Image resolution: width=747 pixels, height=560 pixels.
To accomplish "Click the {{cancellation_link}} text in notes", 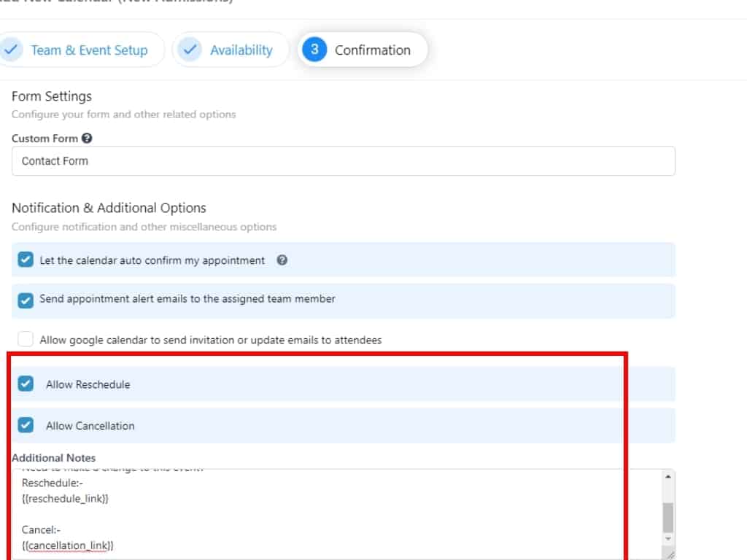I will (68, 545).
